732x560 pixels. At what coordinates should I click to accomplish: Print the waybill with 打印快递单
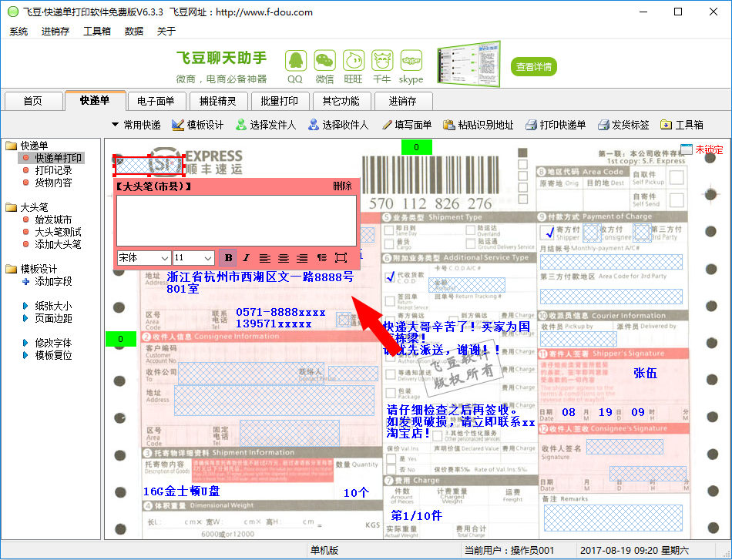[555, 125]
